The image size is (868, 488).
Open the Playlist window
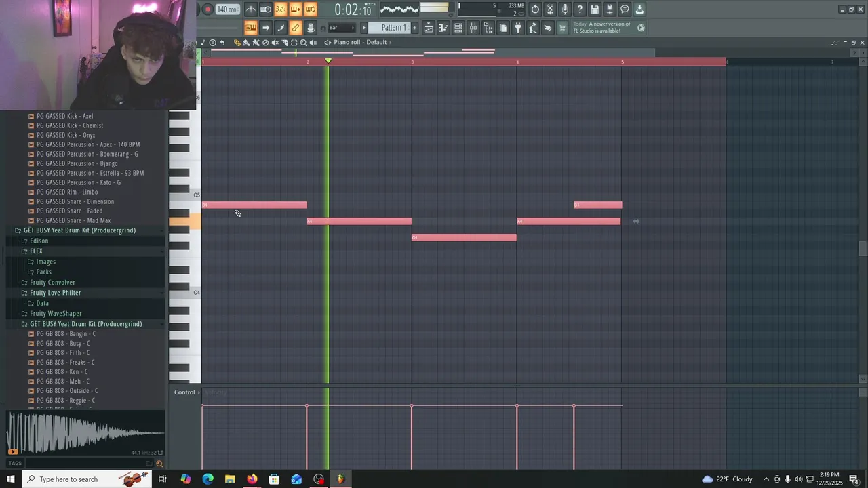[x=429, y=28]
